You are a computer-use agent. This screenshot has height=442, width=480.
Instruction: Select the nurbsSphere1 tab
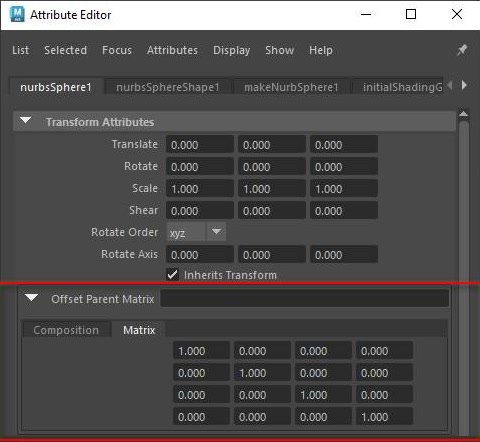click(56, 87)
